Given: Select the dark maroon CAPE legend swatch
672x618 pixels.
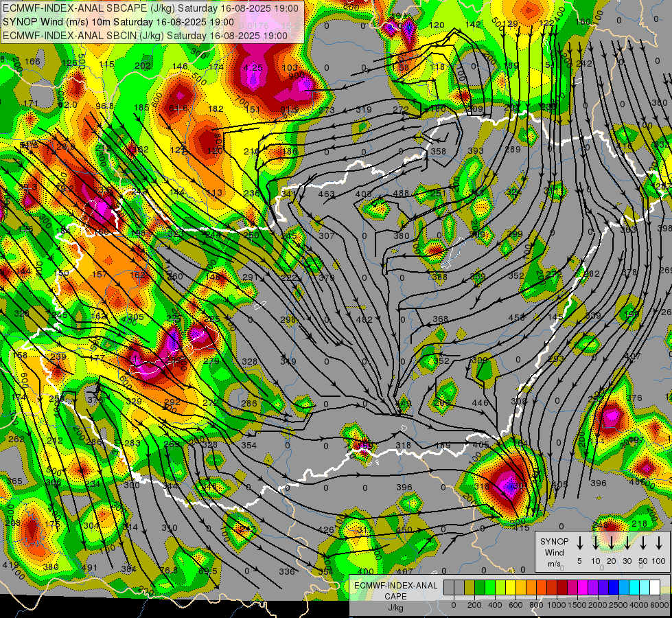Looking at the screenshot, I should click(562, 587).
